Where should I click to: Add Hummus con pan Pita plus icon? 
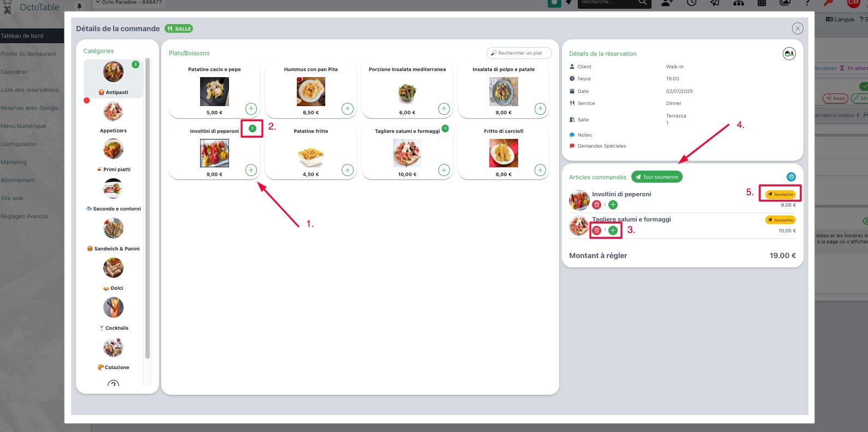348,108
